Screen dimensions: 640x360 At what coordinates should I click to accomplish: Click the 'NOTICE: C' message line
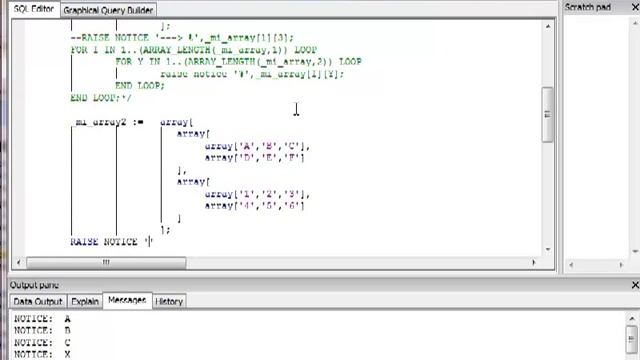click(x=42, y=342)
